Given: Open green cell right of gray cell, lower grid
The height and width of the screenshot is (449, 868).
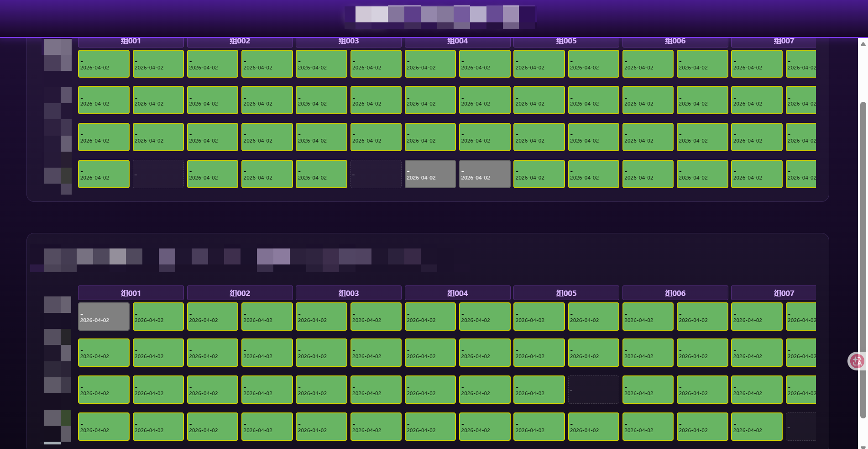Looking at the screenshot, I should point(158,317).
